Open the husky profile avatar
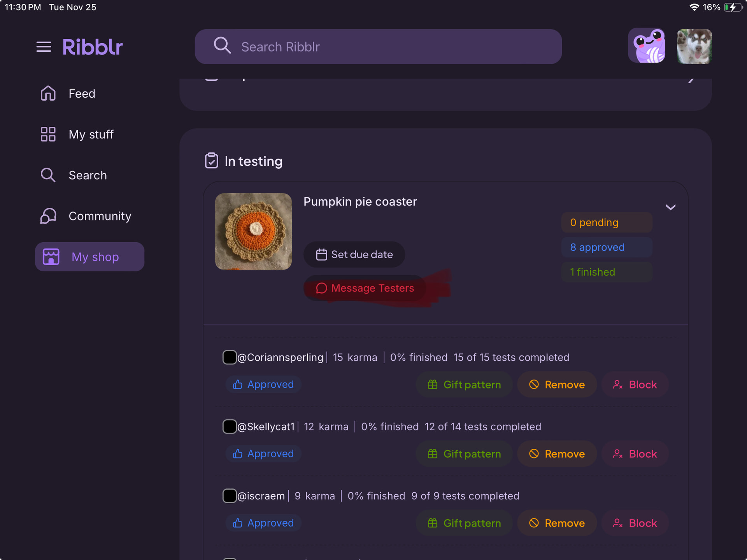Viewport: 747px width, 560px height. [x=694, y=47]
